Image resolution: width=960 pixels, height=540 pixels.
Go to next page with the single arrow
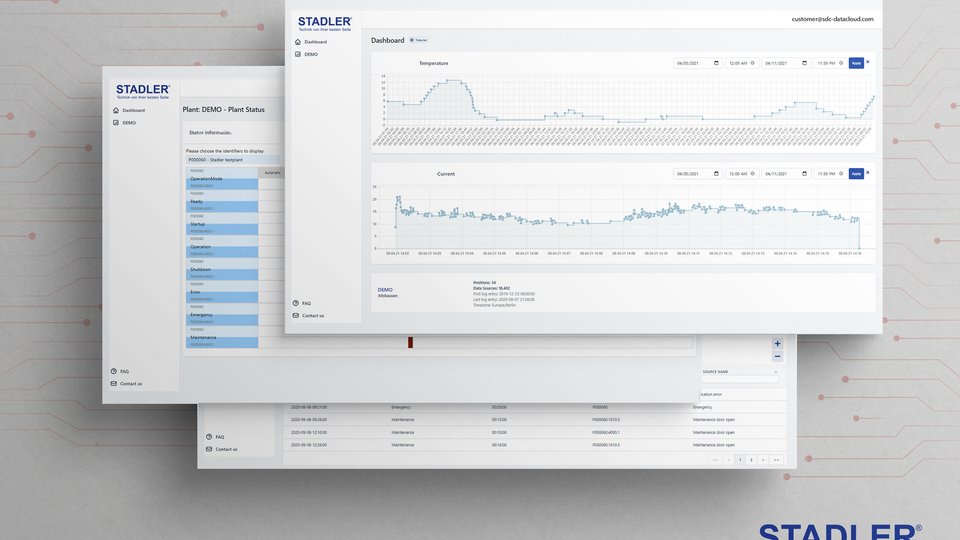tap(763, 459)
